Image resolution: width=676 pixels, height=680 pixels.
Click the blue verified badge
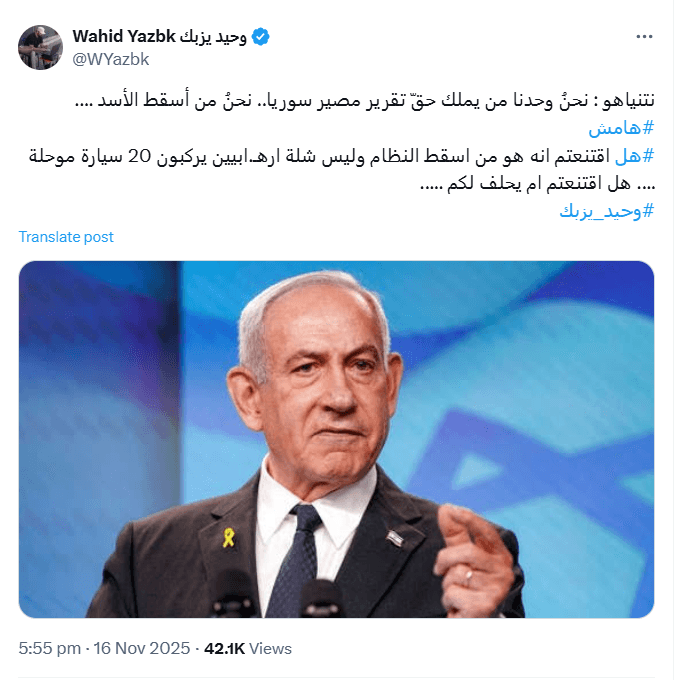(x=261, y=36)
